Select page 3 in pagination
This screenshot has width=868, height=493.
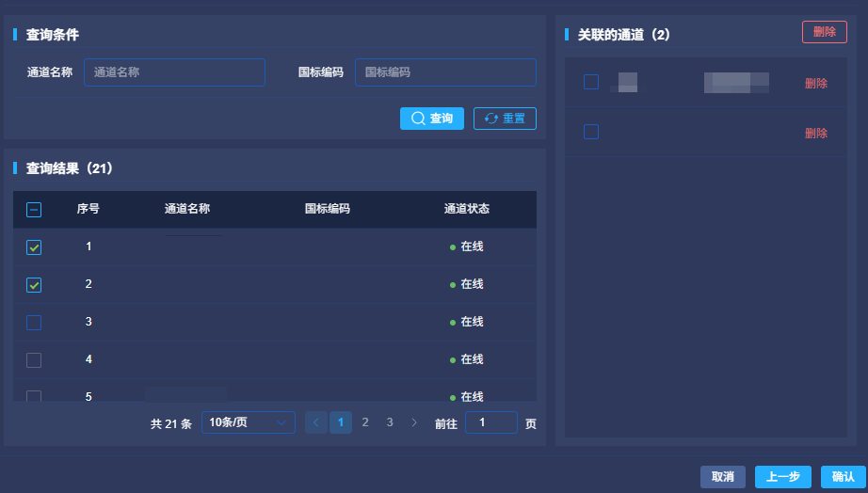coord(390,422)
